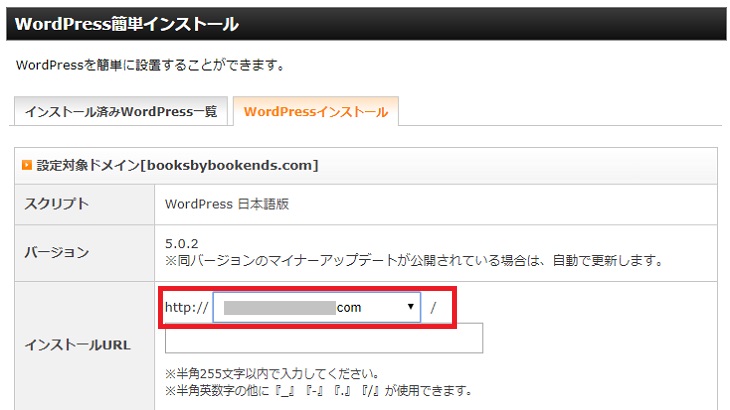Click the WordPressを簡単に設置 description text
730x410 pixels.
(x=150, y=65)
